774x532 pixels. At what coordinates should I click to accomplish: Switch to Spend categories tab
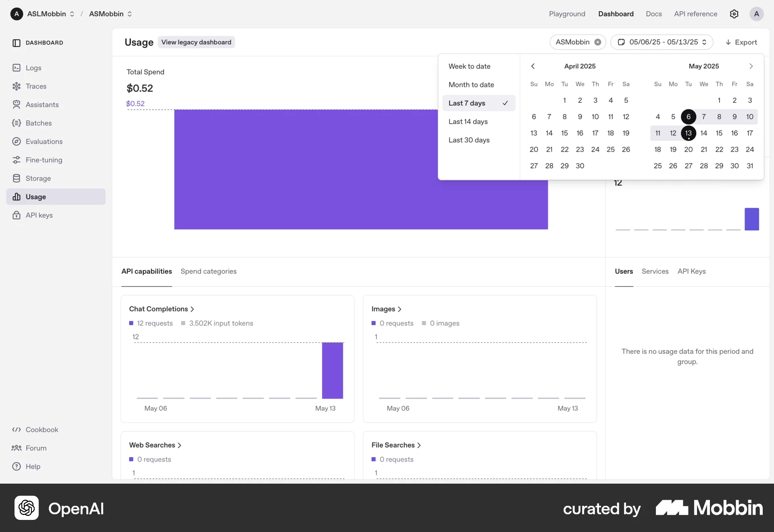tap(208, 271)
